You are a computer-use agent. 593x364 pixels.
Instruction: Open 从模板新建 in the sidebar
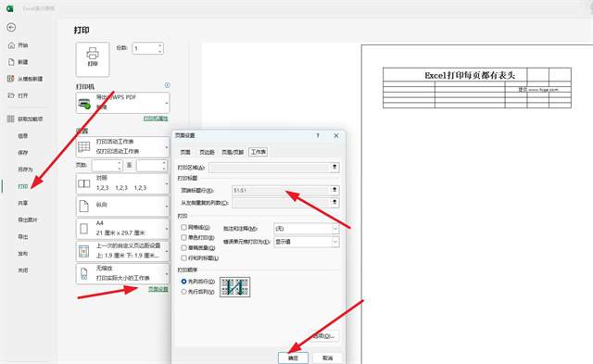(25, 79)
